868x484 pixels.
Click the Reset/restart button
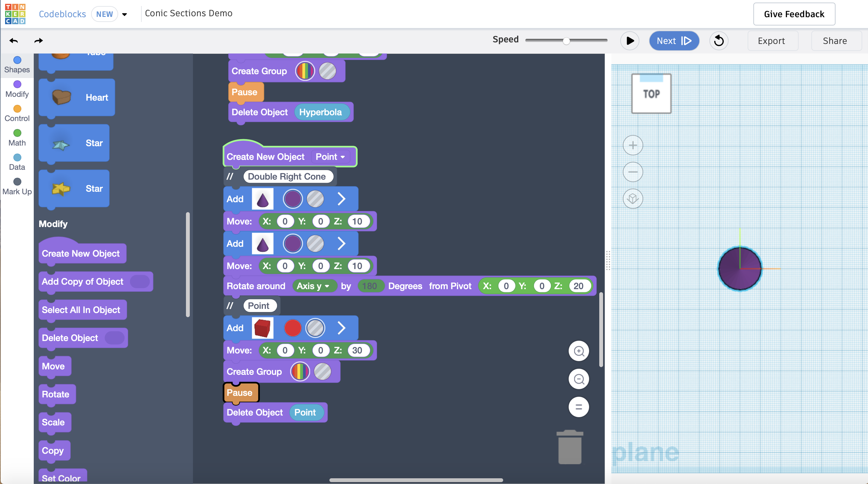tap(719, 40)
